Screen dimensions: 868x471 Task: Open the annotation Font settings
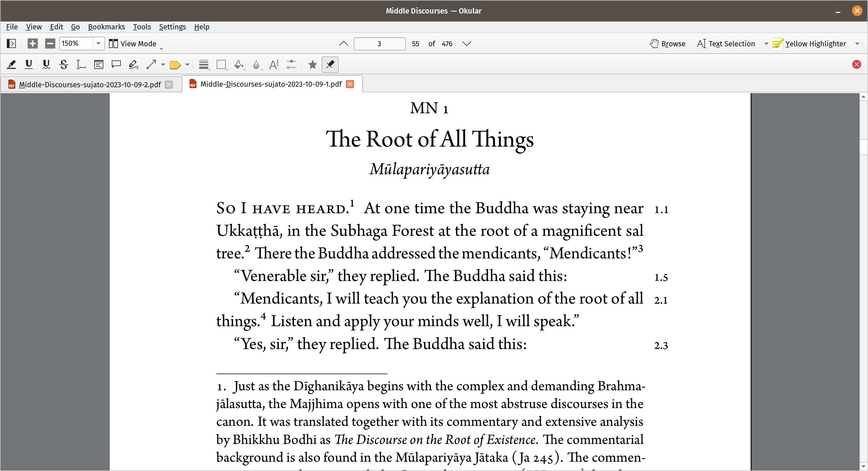[274, 64]
